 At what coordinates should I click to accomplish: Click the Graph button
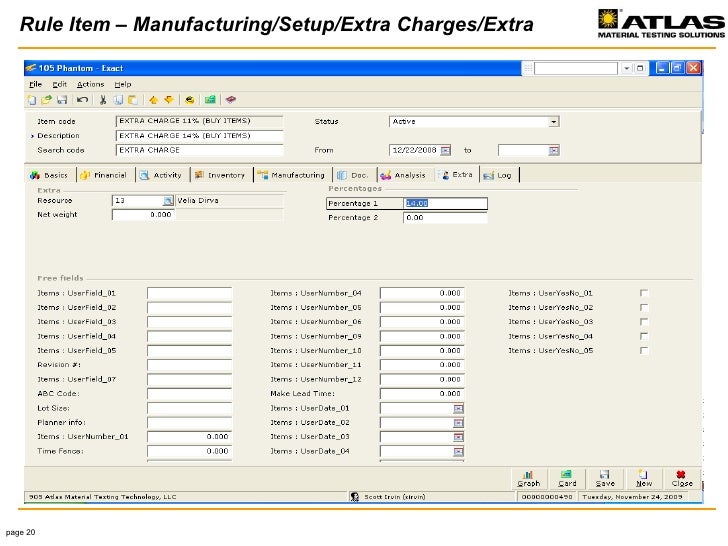click(528, 479)
